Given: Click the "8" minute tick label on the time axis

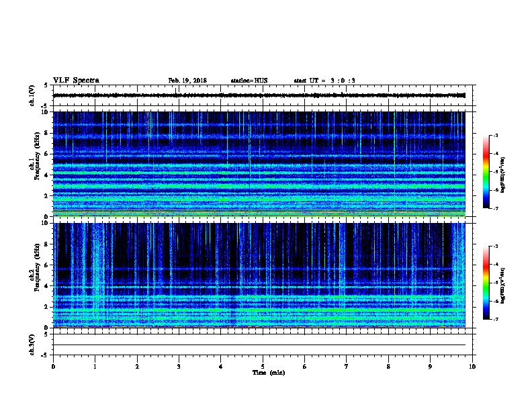Looking at the screenshot, I should point(388,367).
